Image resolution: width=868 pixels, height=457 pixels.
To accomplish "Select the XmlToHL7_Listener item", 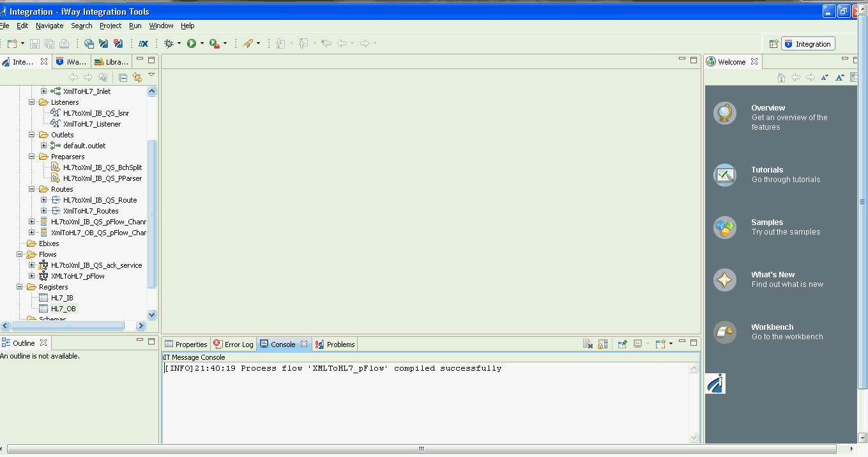I will [x=92, y=124].
